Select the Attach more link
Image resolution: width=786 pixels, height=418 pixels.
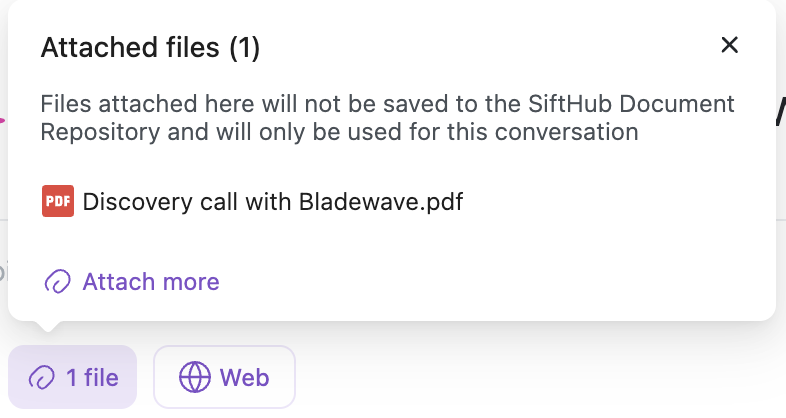pos(150,282)
